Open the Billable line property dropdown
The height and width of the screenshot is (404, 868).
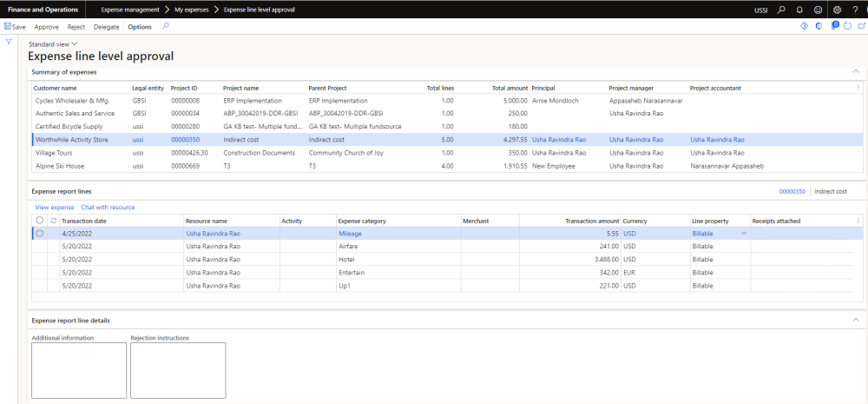pos(743,234)
